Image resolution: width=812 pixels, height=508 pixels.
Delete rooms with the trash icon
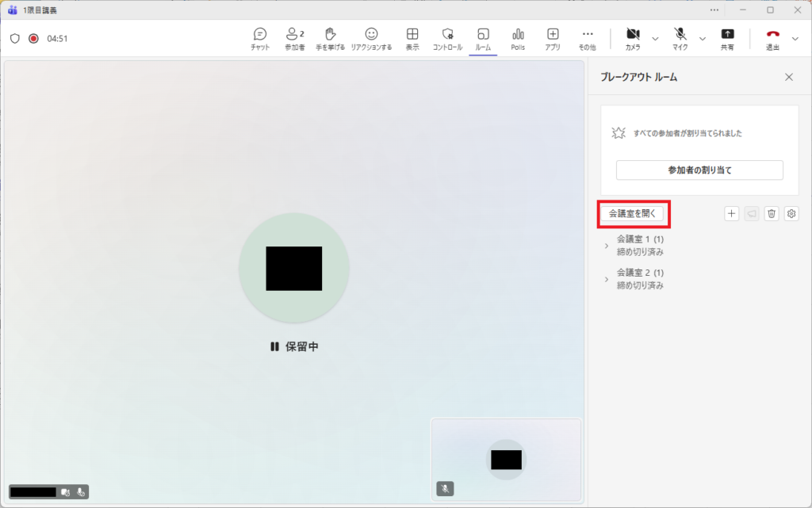[772, 213]
